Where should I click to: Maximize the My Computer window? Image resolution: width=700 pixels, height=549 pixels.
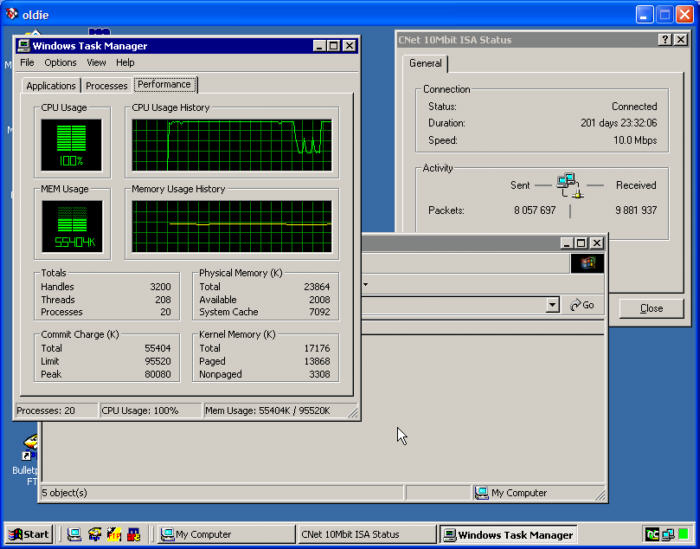click(x=581, y=243)
